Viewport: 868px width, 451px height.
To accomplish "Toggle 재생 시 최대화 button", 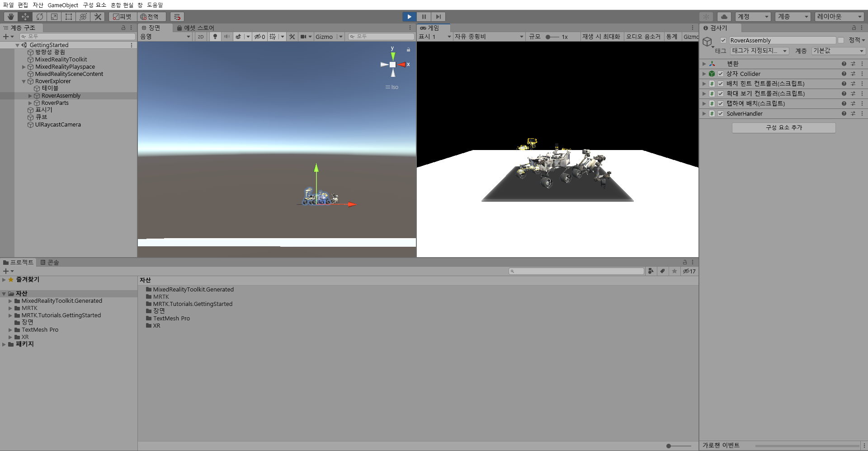I will 601,37.
